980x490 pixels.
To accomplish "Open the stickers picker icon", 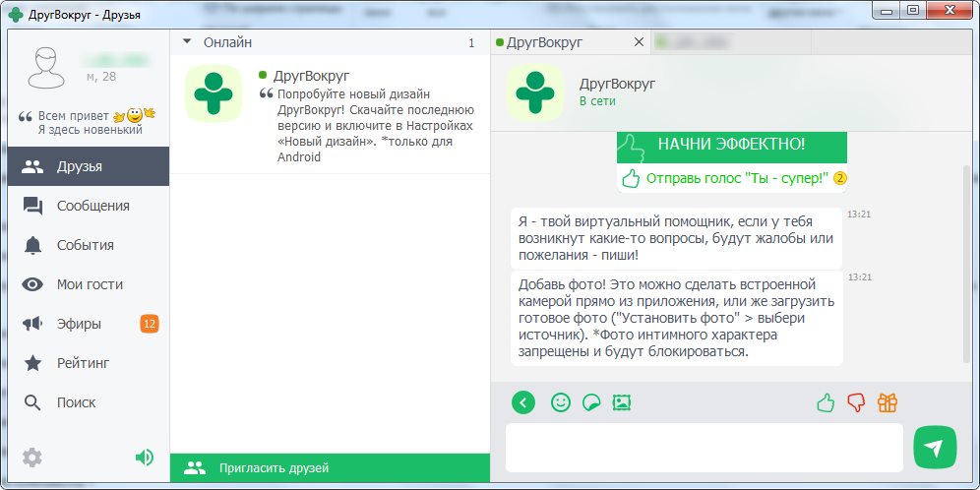I will [x=591, y=402].
